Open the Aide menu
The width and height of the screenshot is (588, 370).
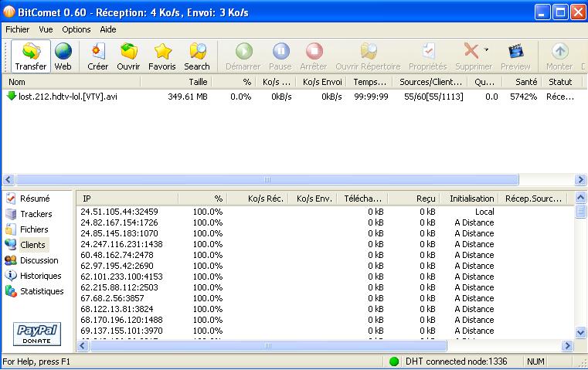[x=108, y=29]
